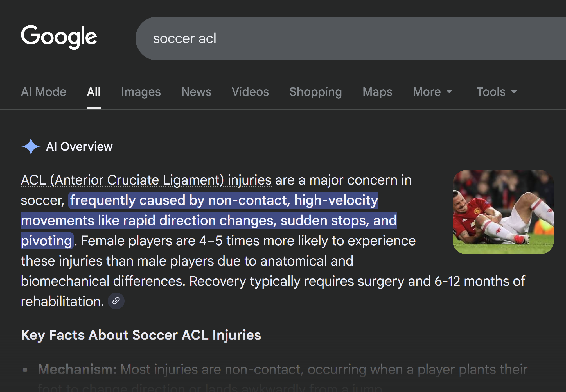Click the AI Overview sparkle icon
The height and width of the screenshot is (392, 566).
point(31,146)
